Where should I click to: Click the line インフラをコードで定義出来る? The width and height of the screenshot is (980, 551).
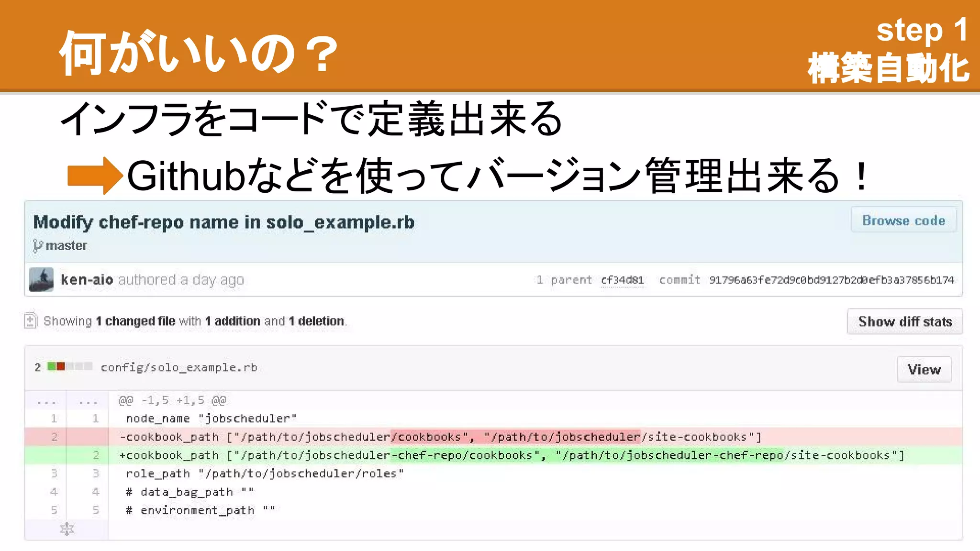(x=312, y=118)
